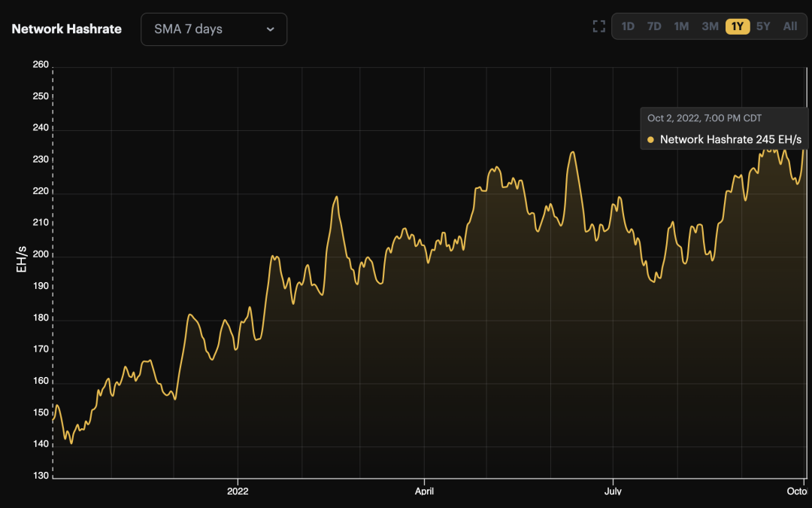Click the April x-axis label
Viewport: 812px width, 508px height.
coord(424,491)
